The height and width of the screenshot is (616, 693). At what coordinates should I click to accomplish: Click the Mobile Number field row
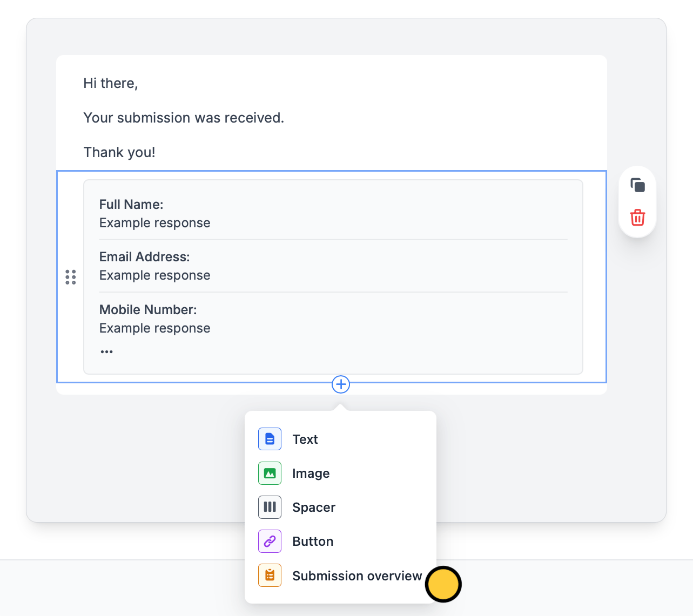(x=333, y=319)
